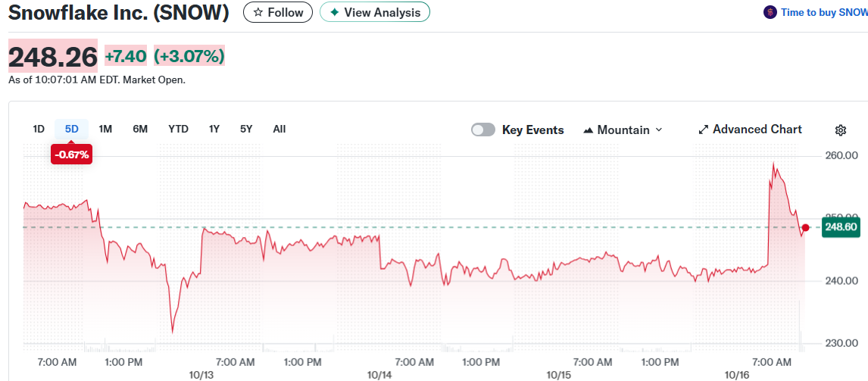This screenshot has height=381, width=868.
Task: Choose the 5Y time range
Action: pos(246,129)
